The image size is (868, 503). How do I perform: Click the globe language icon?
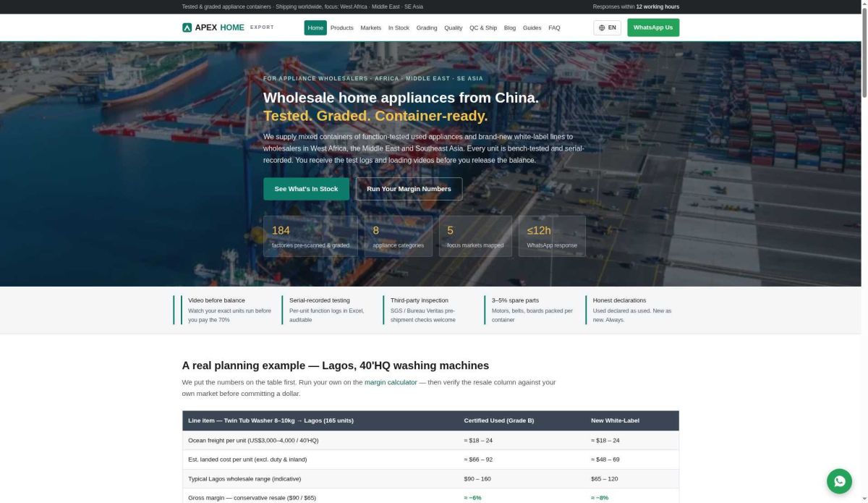[x=602, y=28]
